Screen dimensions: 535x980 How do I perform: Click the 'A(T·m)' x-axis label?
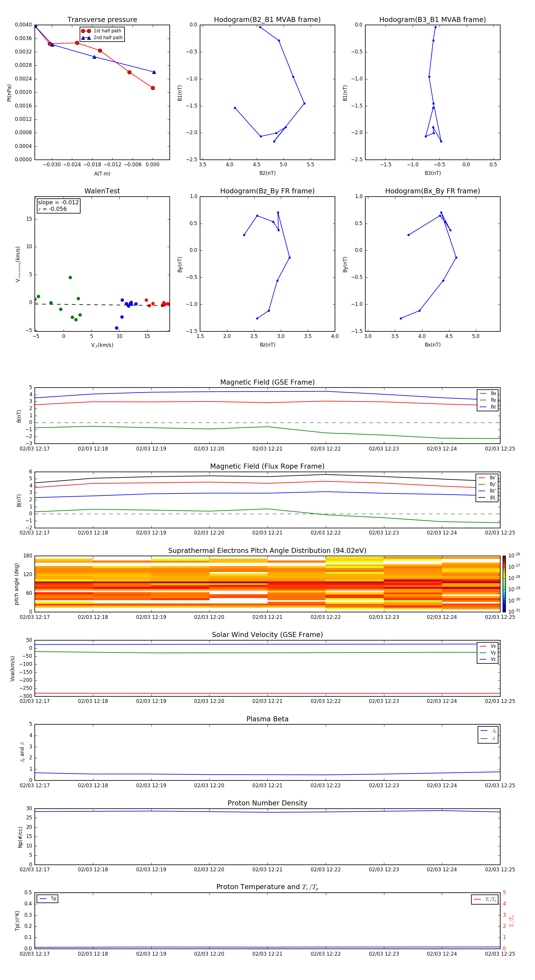pos(102,174)
